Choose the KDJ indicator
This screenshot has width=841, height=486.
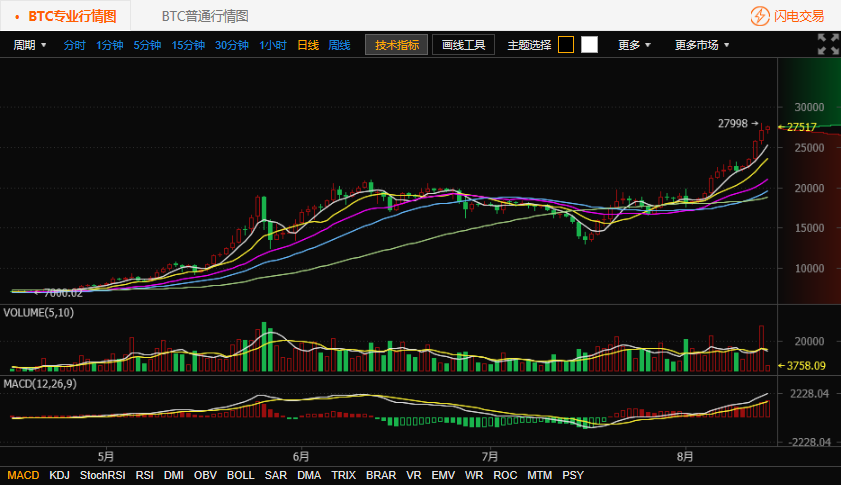pyautogui.click(x=59, y=475)
